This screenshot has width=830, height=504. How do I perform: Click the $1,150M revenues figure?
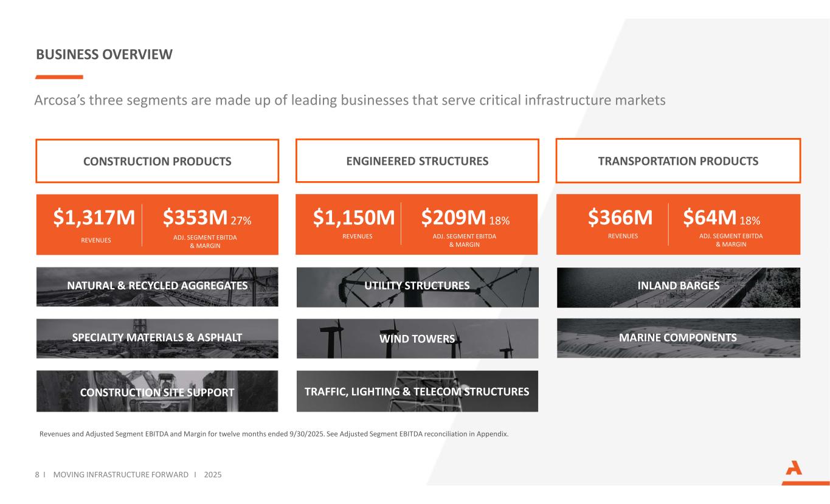point(354,217)
